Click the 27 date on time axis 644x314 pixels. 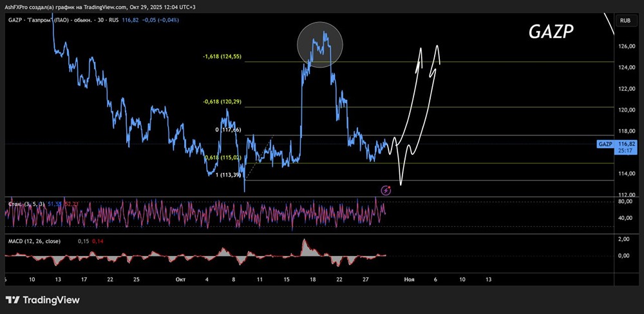366,279
